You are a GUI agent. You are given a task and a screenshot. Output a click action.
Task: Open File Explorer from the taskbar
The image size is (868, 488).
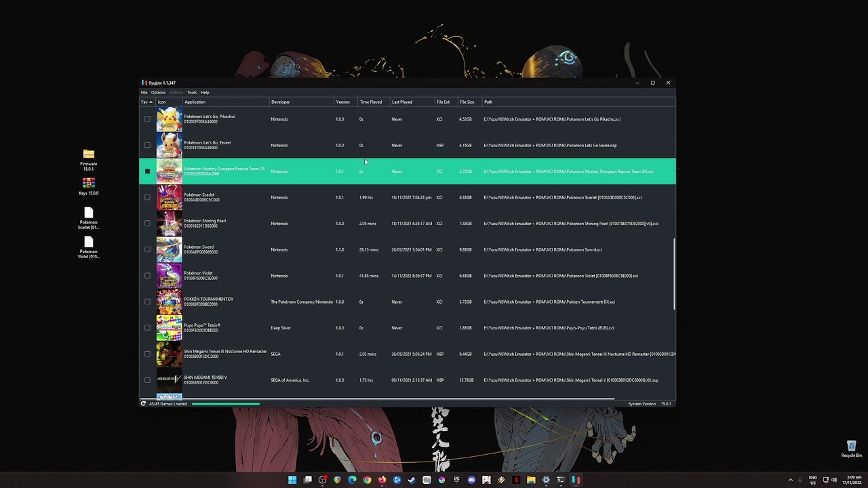point(531,480)
